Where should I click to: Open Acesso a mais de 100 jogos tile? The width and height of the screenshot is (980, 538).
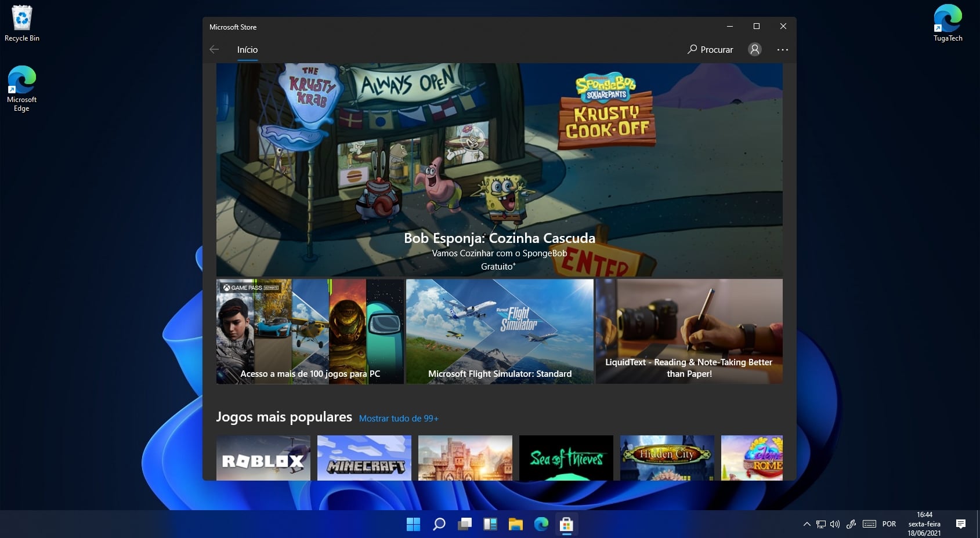click(x=310, y=331)
